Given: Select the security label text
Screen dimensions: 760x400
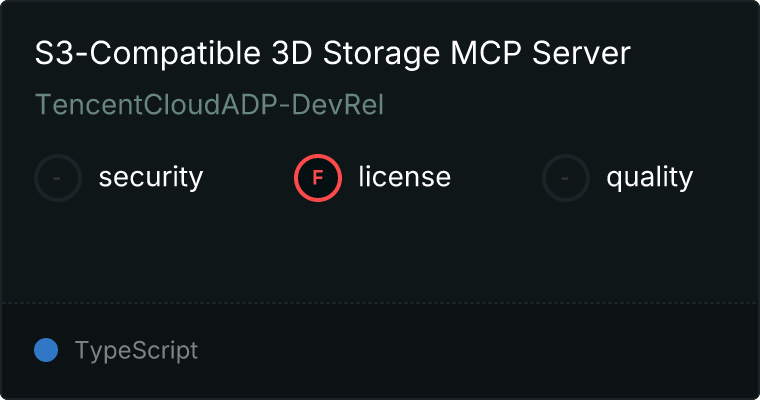Looking at the screenshot, I should 151,178.
